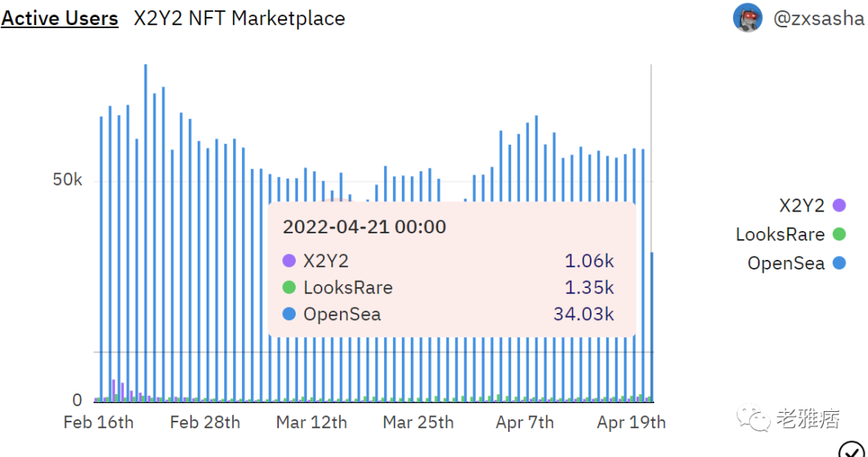Click the 0 y-axis label

click(77, 400)
